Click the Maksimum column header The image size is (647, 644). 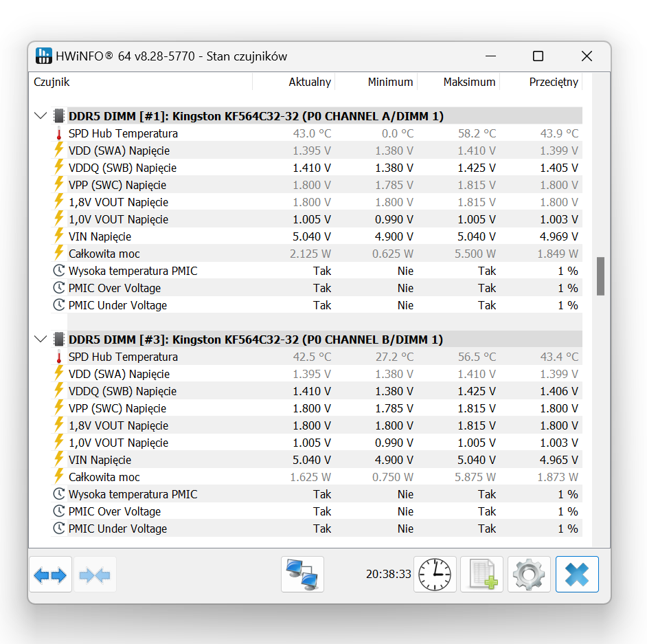(469, 82)
